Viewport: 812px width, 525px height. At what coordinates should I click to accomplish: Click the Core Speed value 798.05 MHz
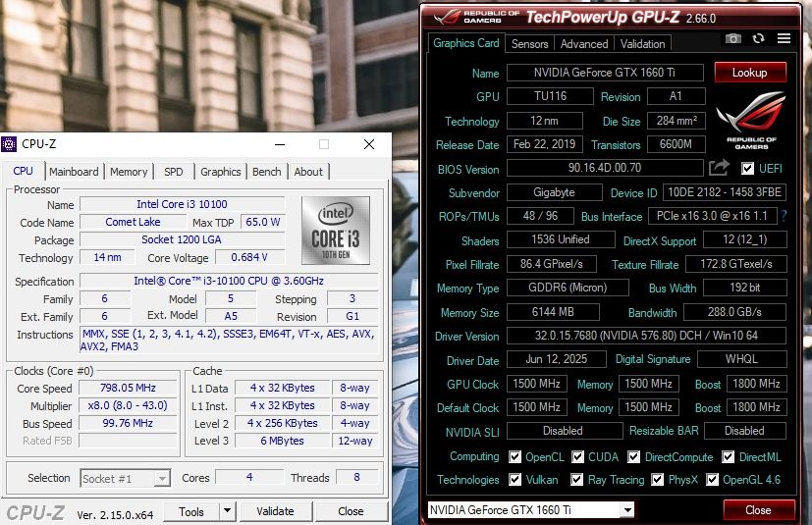[128, 388]
